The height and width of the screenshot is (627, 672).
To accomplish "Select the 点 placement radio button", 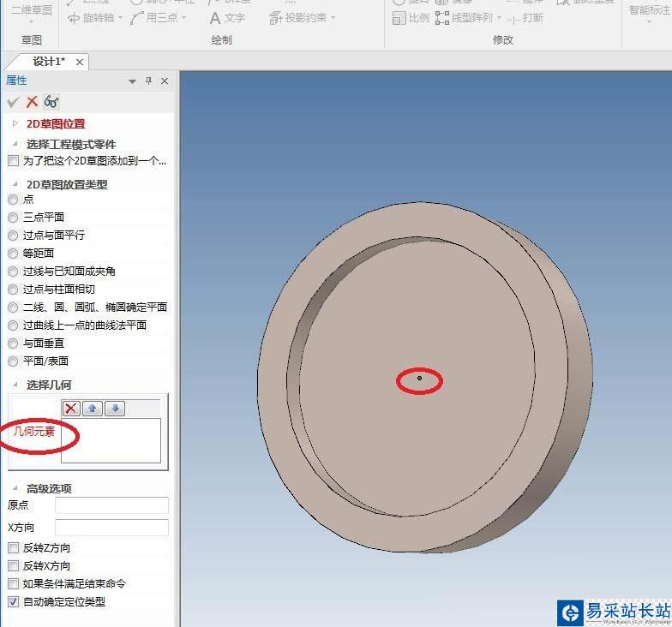I will coord(13,200).
